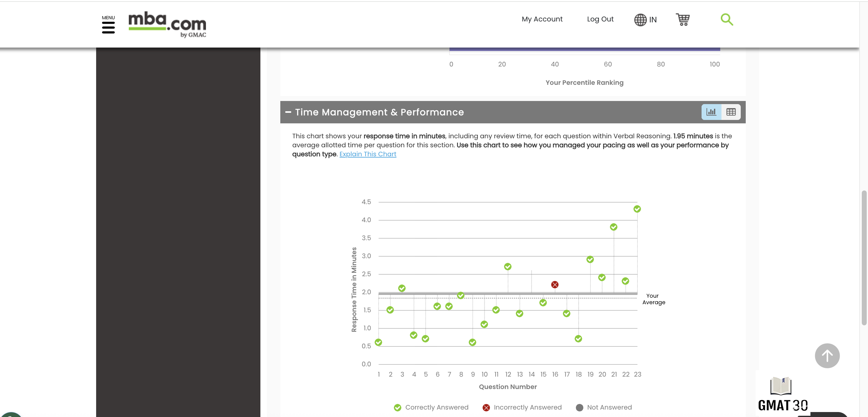Open My Account menu
The image size is (868, 417).
[x=542, y=19]
